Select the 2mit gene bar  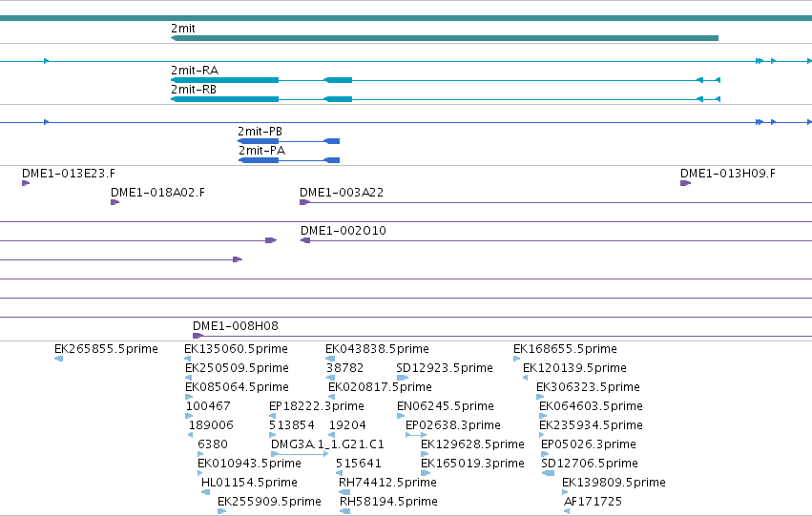[445, 38]
